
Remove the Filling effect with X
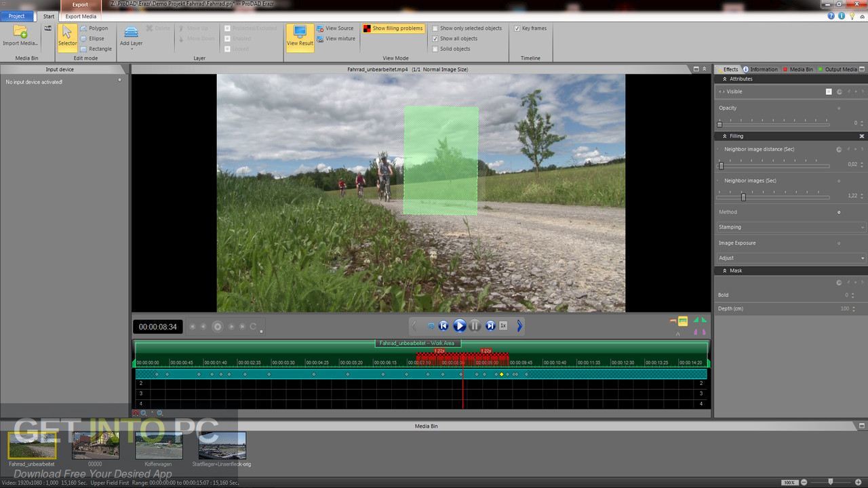click(862, 136)
